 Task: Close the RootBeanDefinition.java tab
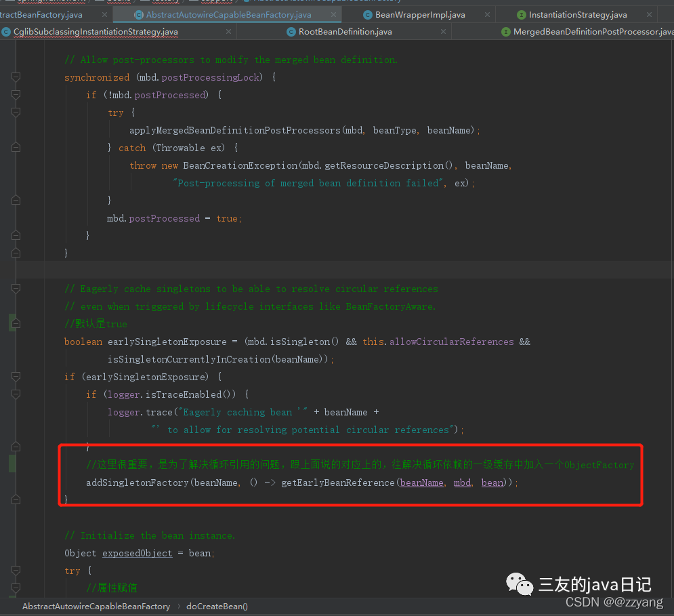443,31
